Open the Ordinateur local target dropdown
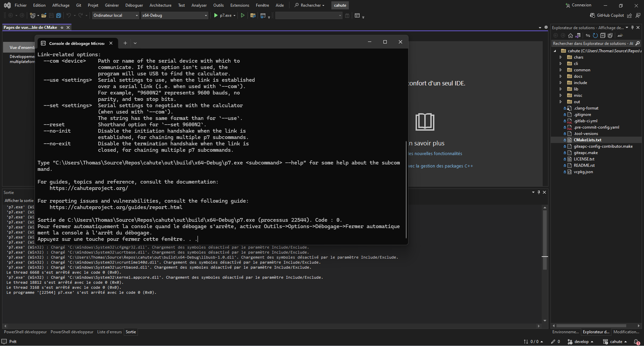The height and width of the screenshot is (346, 644). click(x=115, y=15)
